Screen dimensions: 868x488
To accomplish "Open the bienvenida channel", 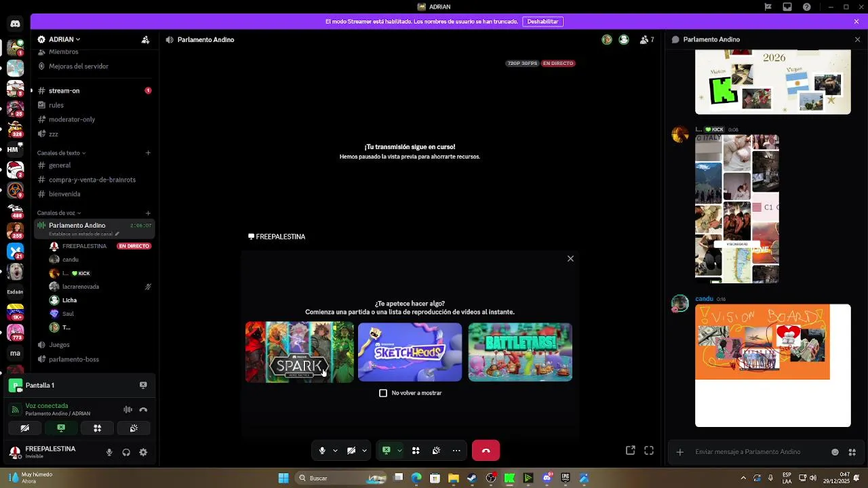I will tap(94, 194).
